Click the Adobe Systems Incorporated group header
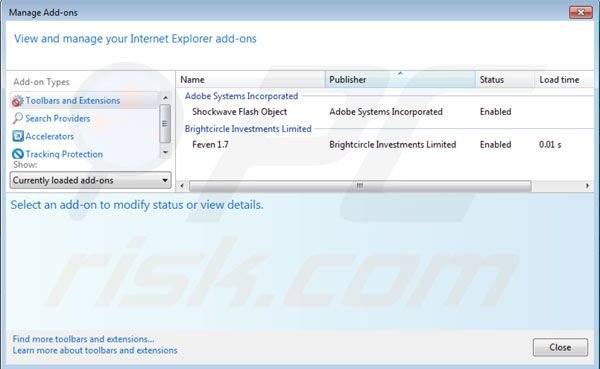 point(241,96)
